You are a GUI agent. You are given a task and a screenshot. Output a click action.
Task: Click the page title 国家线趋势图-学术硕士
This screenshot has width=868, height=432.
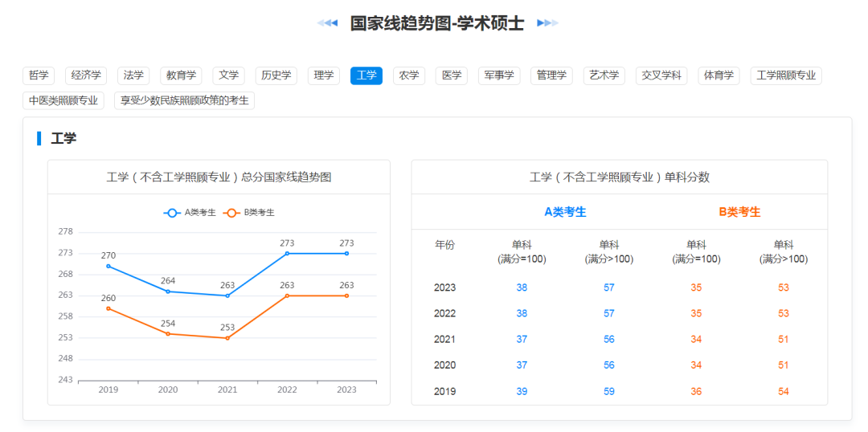437,23
